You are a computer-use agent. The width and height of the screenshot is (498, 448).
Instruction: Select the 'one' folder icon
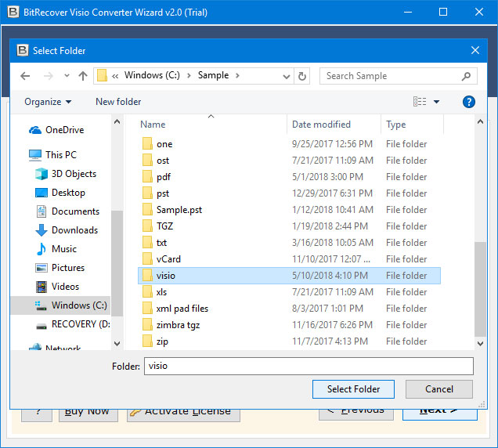(x=147, y=143)
